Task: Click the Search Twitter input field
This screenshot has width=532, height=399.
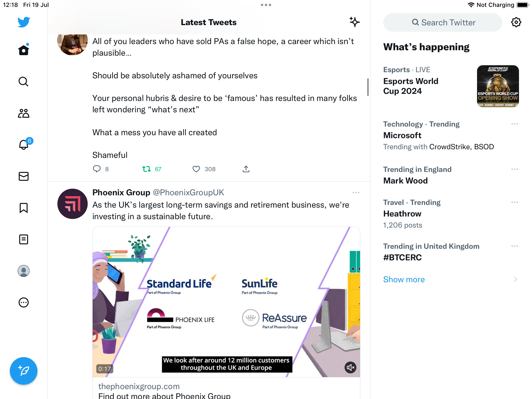Action: tap(443, 22)
